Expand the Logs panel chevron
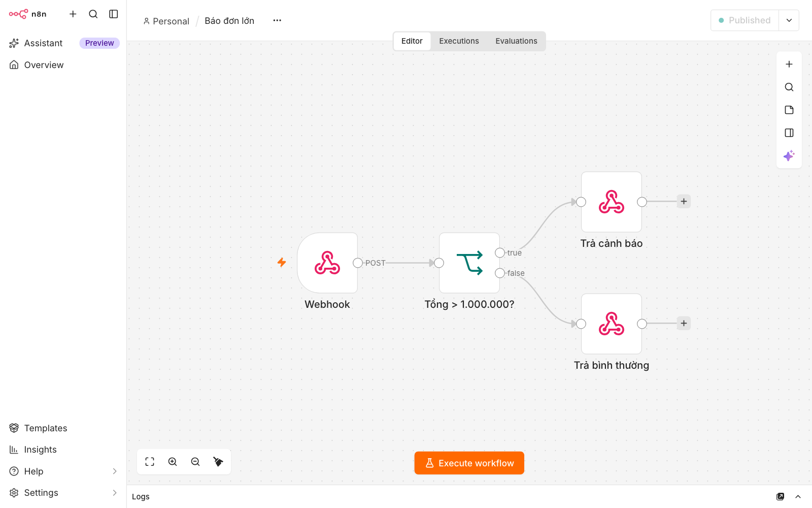The height and width of the screenshot is (508, 812). [x=798, y=497]
